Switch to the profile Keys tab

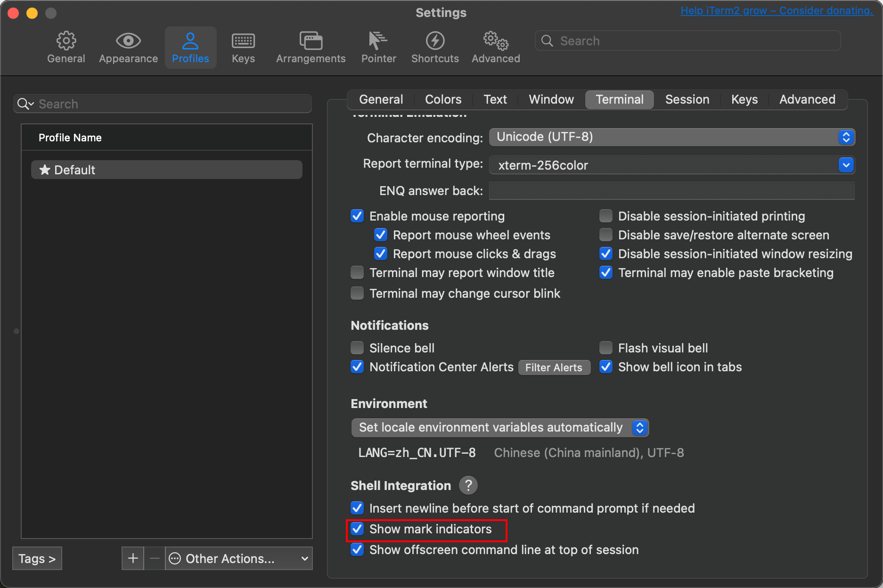(x=744, y=99)
